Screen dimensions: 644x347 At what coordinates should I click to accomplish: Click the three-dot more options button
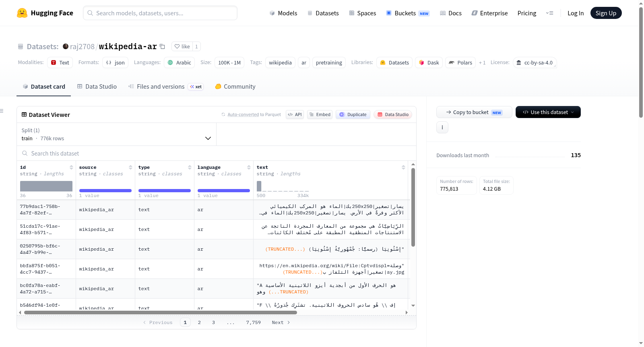[x=442, y=127]
